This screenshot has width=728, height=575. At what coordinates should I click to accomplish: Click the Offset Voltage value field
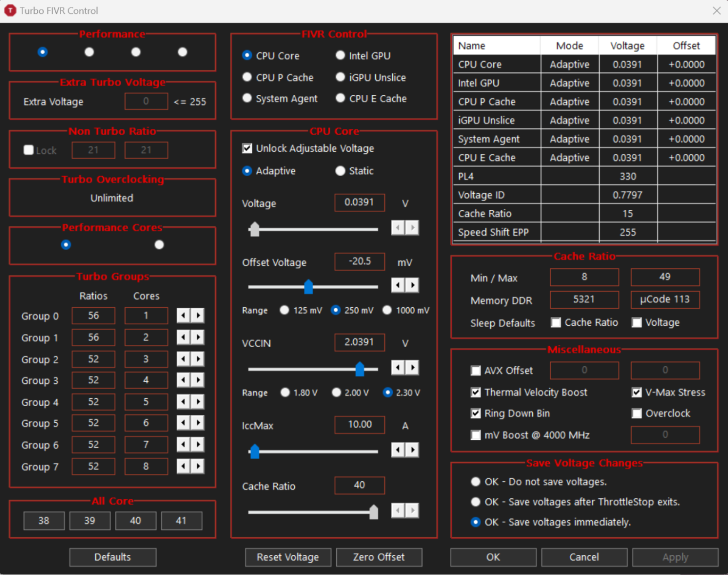point(360,261)
